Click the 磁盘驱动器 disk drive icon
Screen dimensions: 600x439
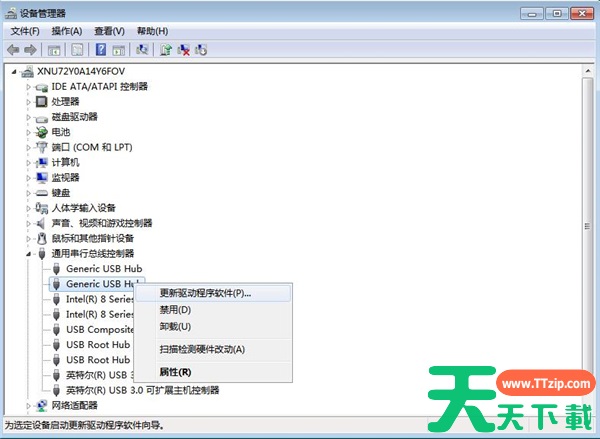(x=41, y=118)
